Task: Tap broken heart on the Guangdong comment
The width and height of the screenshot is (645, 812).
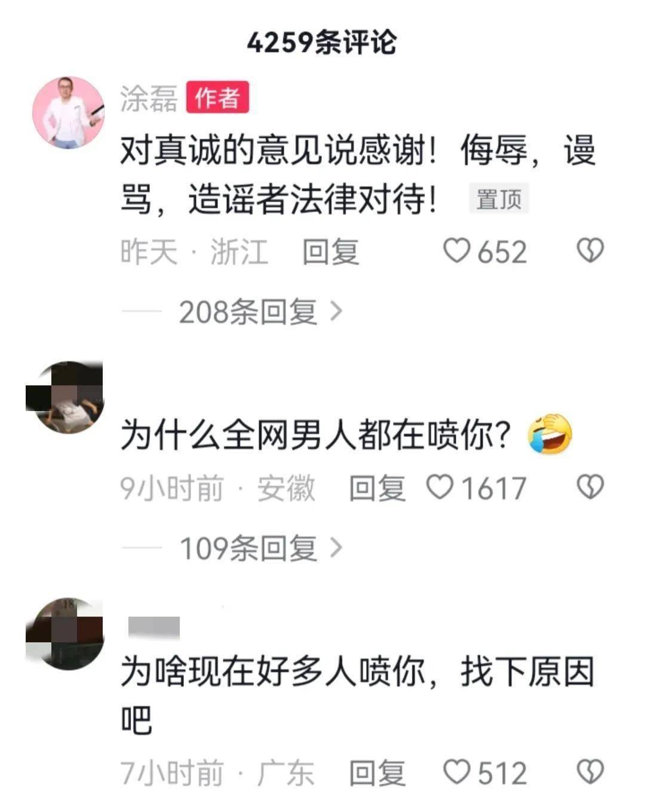Action: pyautogui.click(x=590, y=772)
